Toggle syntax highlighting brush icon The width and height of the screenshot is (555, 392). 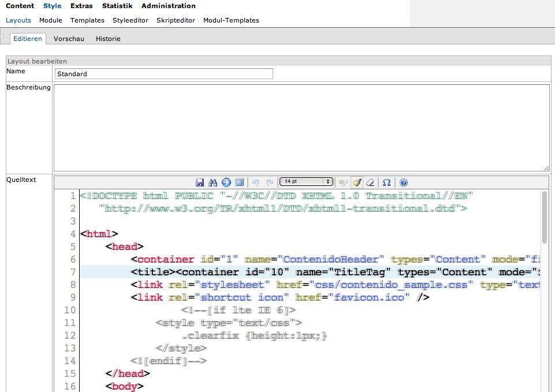point(357,182)
